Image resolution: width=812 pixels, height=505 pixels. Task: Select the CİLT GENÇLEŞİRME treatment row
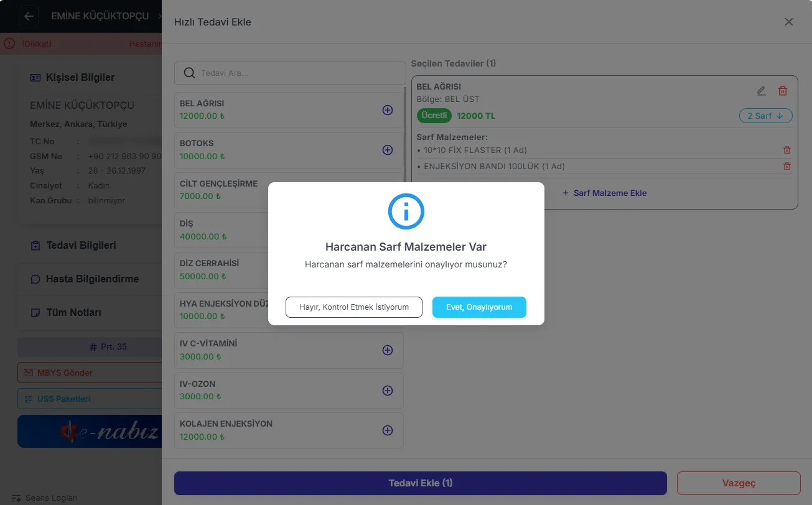click(x=289, y=190)
